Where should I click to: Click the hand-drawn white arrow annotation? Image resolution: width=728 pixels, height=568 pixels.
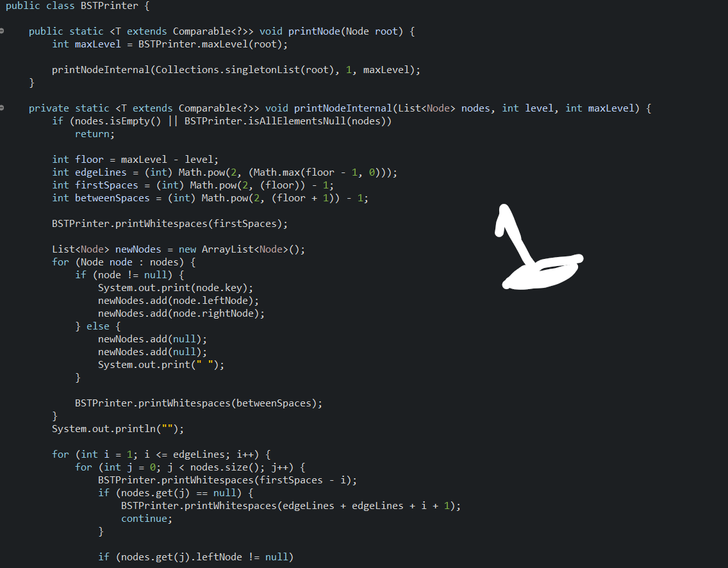(x=538, y=247)
